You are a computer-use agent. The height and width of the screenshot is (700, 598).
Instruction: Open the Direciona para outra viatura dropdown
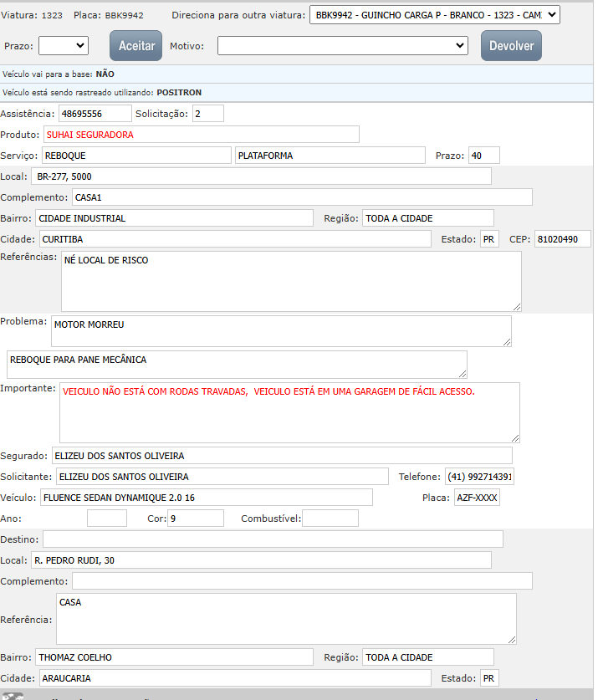[x=434, y=15]
